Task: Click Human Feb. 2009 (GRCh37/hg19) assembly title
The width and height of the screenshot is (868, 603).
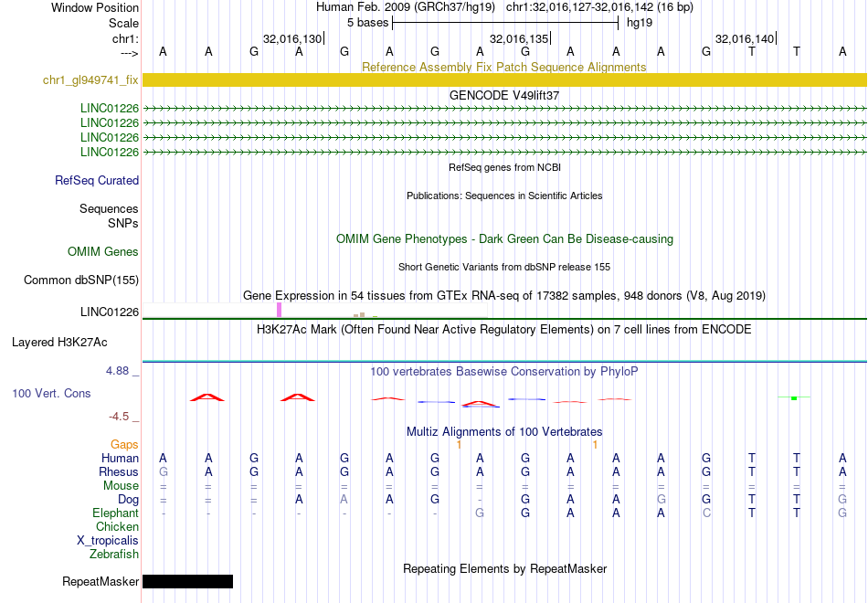Action: pyautogui.click(x=406, y=7)
